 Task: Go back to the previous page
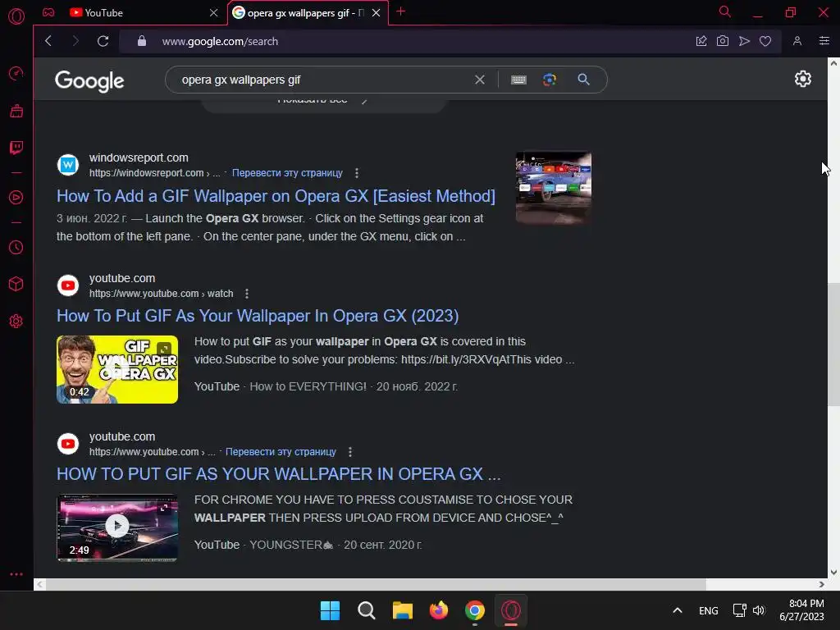[48, 41]
